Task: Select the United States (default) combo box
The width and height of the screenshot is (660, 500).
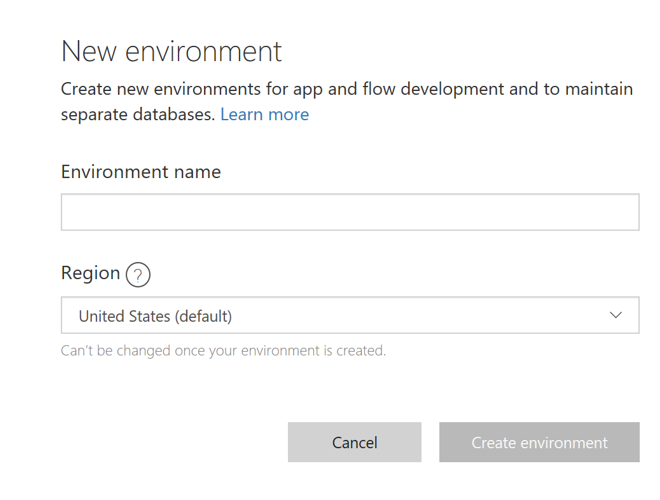Action: [x=350, y=316]
